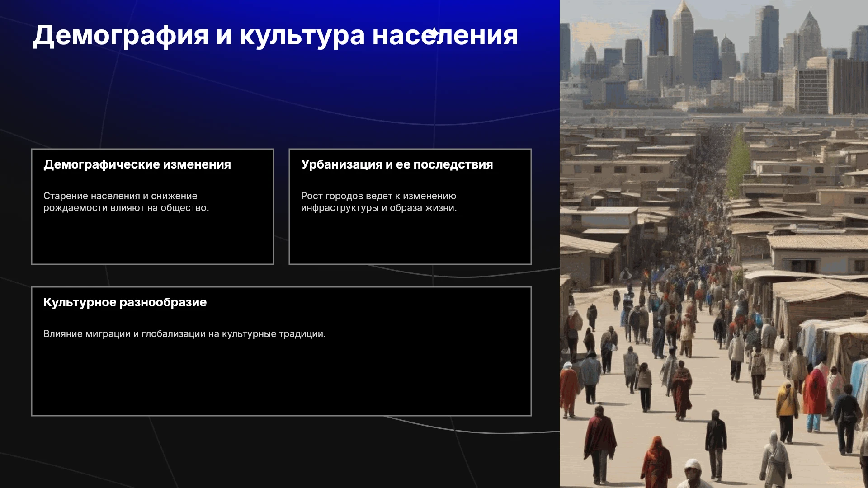This screenshot has width=868, height=488.
Task: Click the word "культура" in the title
Action: tap(302, 35)
